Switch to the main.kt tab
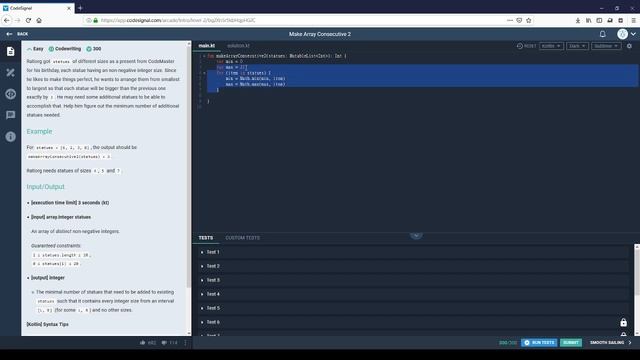The height and width of the screenshot is (360, 640). [207, 46]
